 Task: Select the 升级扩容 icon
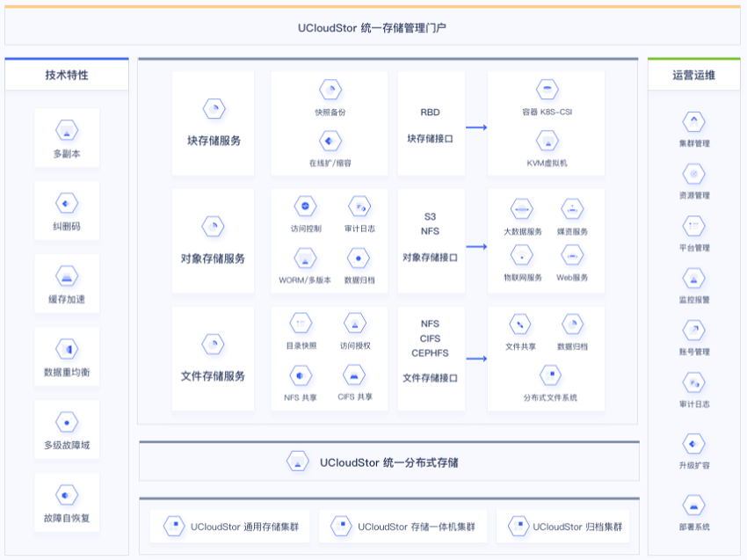pos(693,444)
